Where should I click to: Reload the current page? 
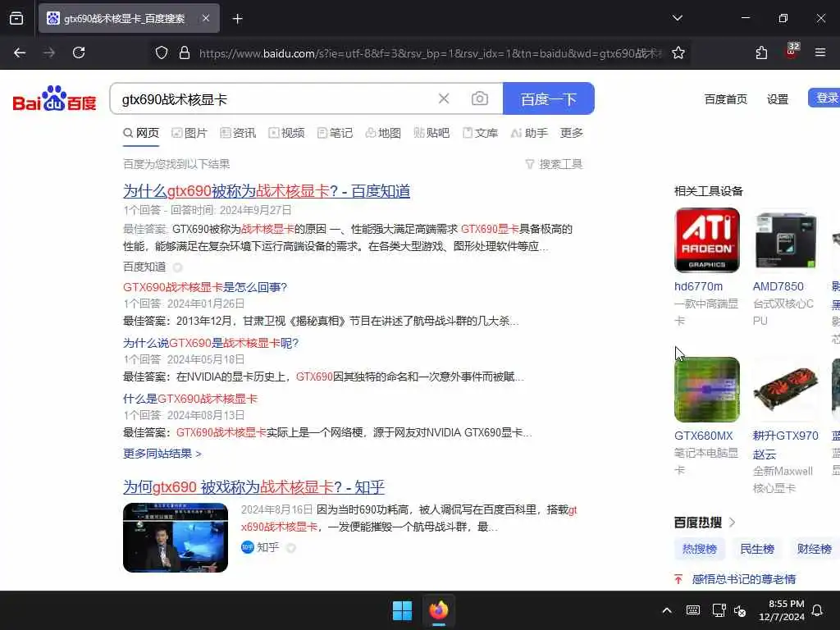[79, 52]
